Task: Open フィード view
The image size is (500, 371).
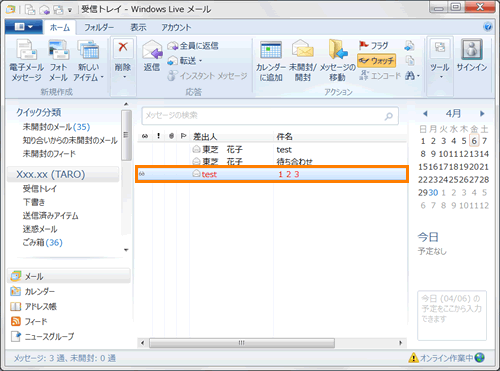Action: point(29,321)
